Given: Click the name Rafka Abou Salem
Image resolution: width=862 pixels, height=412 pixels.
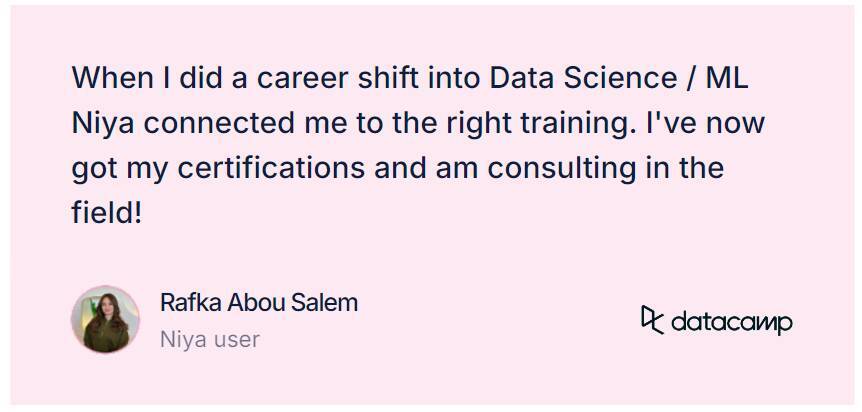Looking at the screenshot, I should click(x=258, y=303).
